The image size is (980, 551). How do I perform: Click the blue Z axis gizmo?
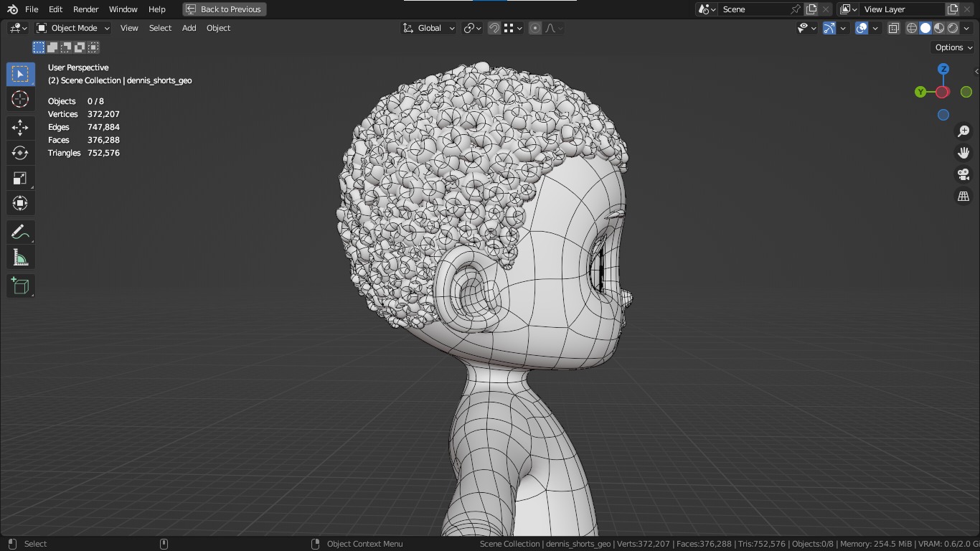point(943,69)
